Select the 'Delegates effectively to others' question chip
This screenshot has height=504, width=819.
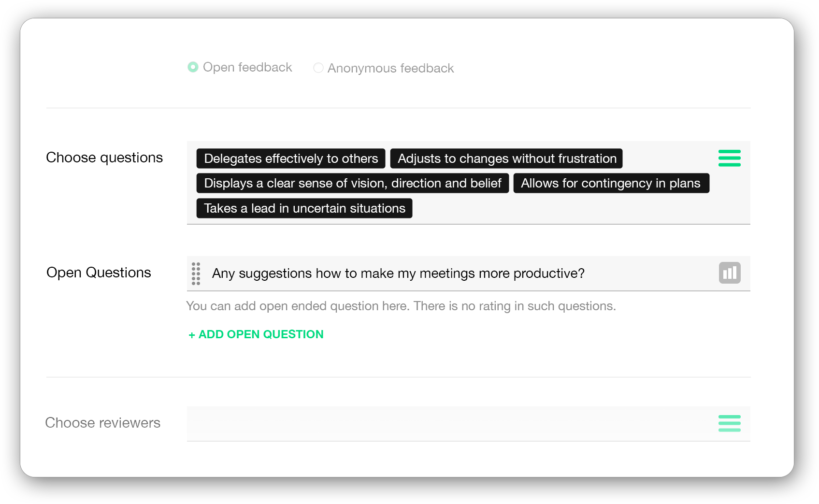point(290,158)
